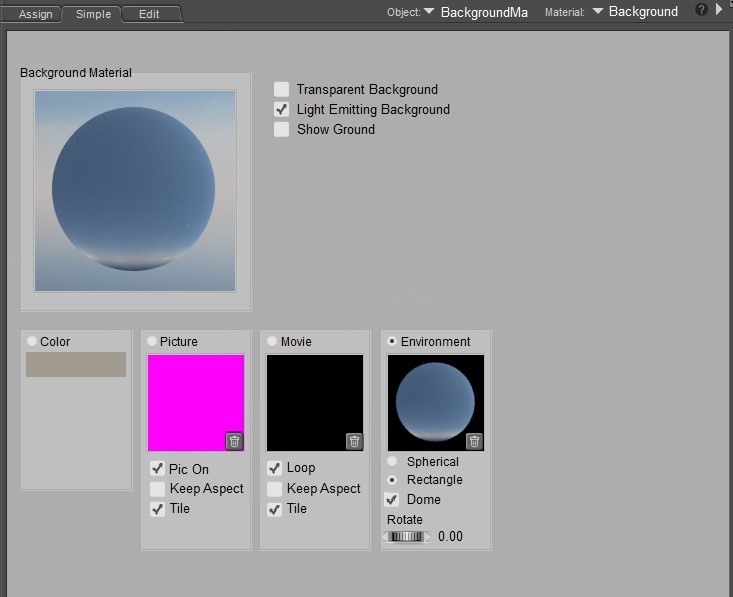The image size is (733, 597).
Task: Switch to the Assign tab
Action: [35, 14]
